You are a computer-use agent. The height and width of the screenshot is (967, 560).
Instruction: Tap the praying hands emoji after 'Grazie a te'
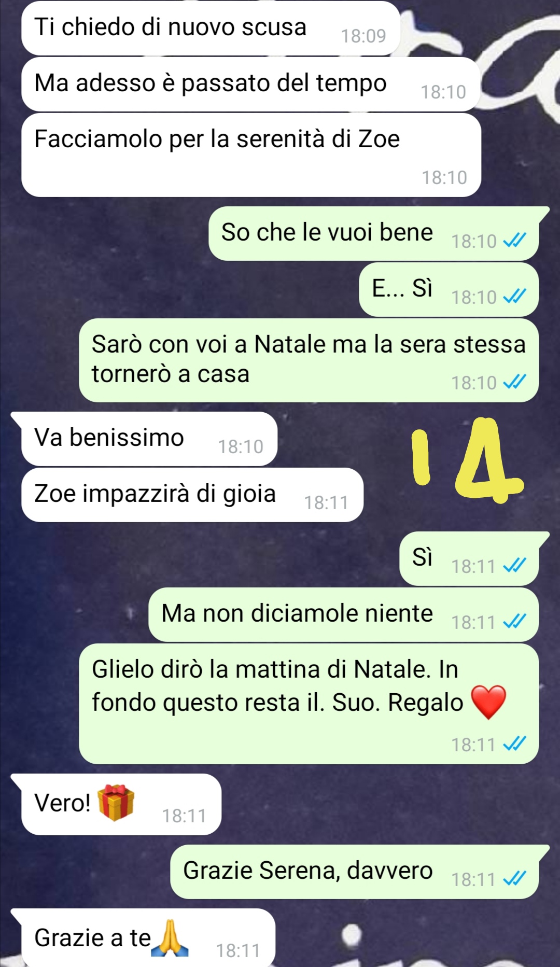pyautogui.click(x=170, y=938)
